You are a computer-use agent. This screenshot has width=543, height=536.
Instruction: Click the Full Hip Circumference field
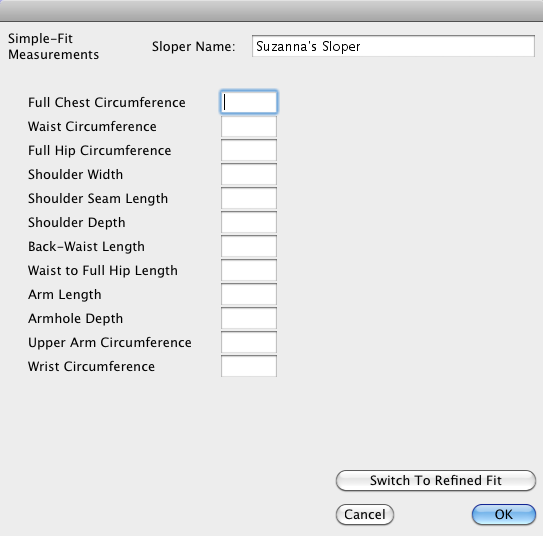249,150
